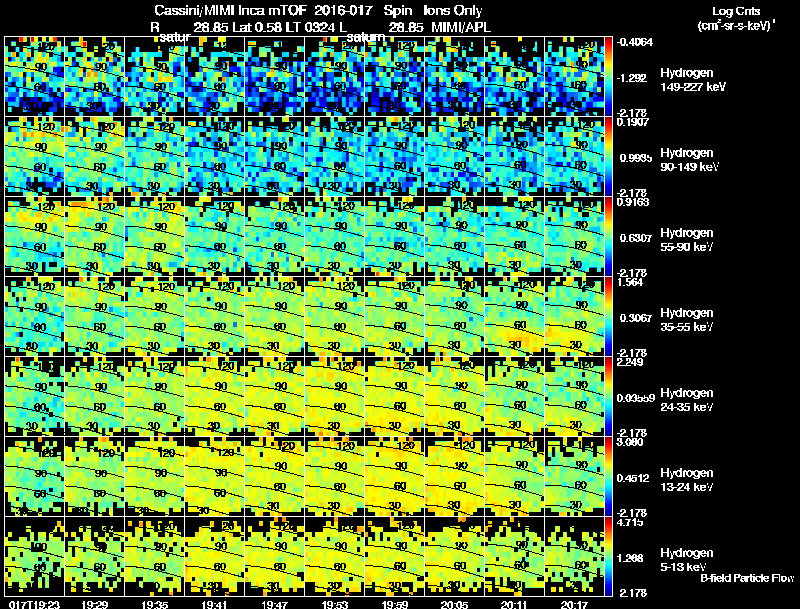Click the 'Hydrogen 24-35 keV' row label
This screenshot has height=609, width=800.
click(x=687, y=400)
